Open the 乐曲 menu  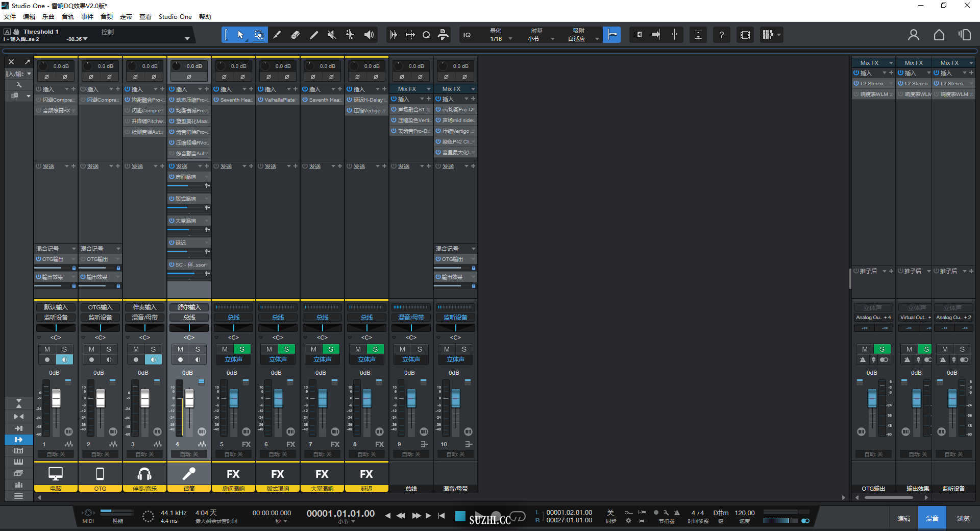pyautogui.click(x=48, y=16)
